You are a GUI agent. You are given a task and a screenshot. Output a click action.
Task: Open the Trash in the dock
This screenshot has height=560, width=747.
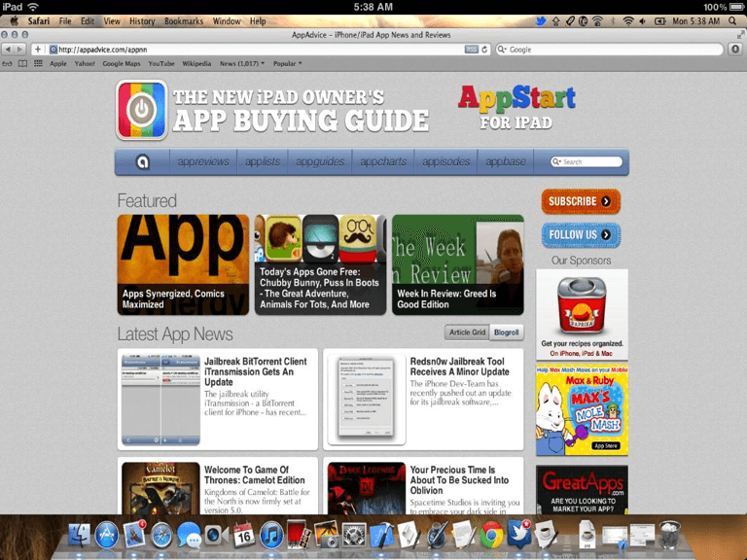(670, 536)
